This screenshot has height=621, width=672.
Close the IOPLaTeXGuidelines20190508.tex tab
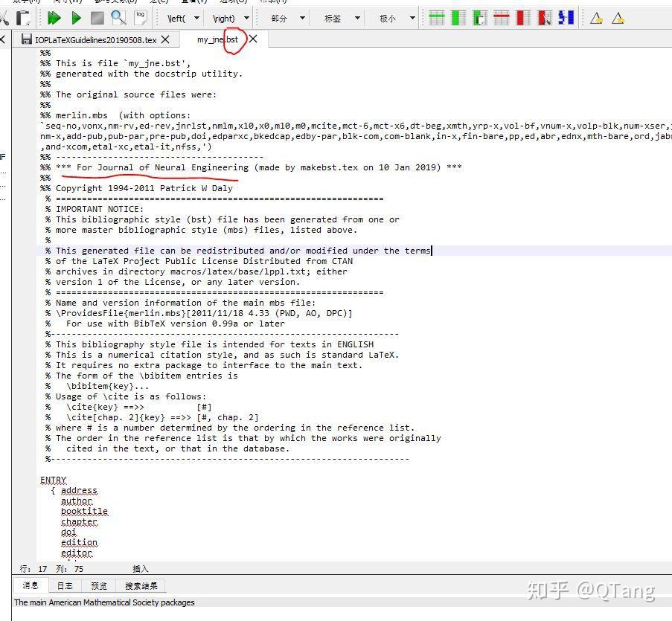(165, 39)
